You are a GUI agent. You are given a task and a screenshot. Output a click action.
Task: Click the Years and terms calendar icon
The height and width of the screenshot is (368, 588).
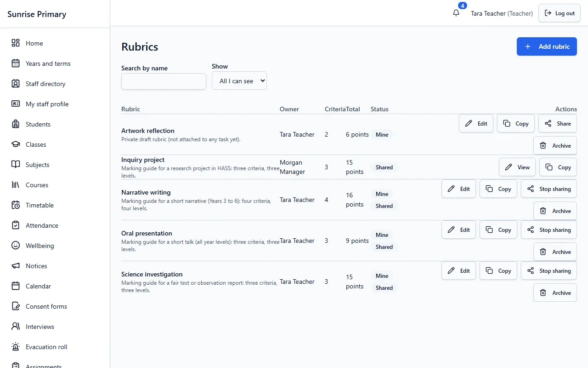[16, 63]
